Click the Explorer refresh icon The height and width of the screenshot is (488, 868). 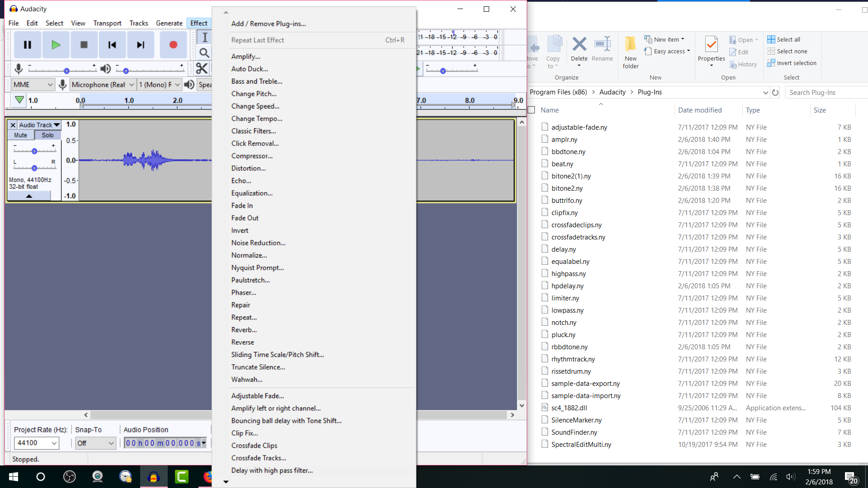point(775,92)
